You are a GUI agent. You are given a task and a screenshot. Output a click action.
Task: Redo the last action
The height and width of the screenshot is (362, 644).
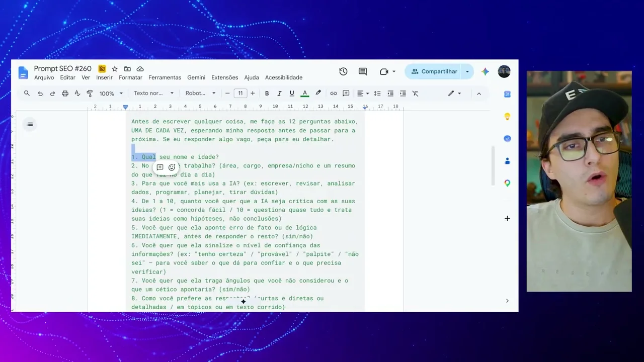pyautogui.click(x=52, y=94)
